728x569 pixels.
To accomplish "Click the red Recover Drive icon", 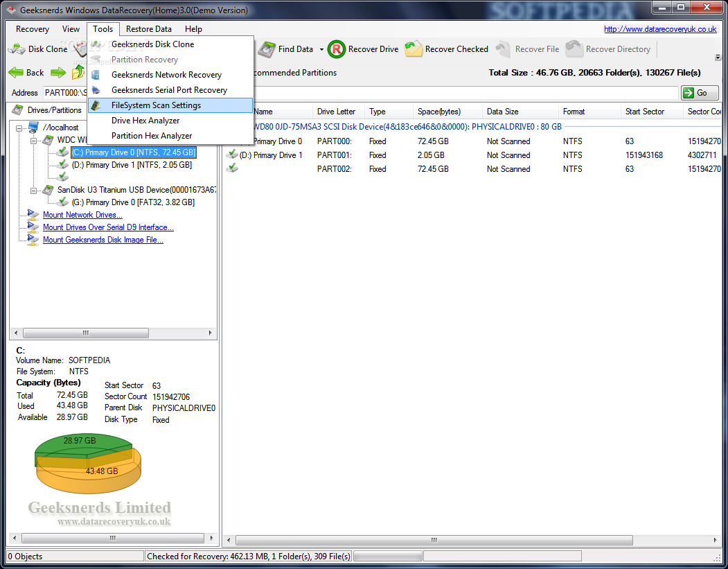I will click(x=337, y=49).
